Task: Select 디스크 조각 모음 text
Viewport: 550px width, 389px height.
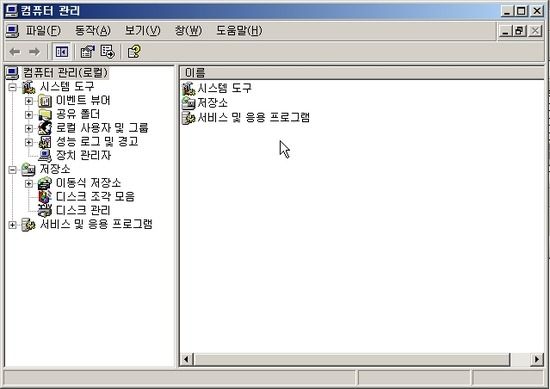Action: 95,196
